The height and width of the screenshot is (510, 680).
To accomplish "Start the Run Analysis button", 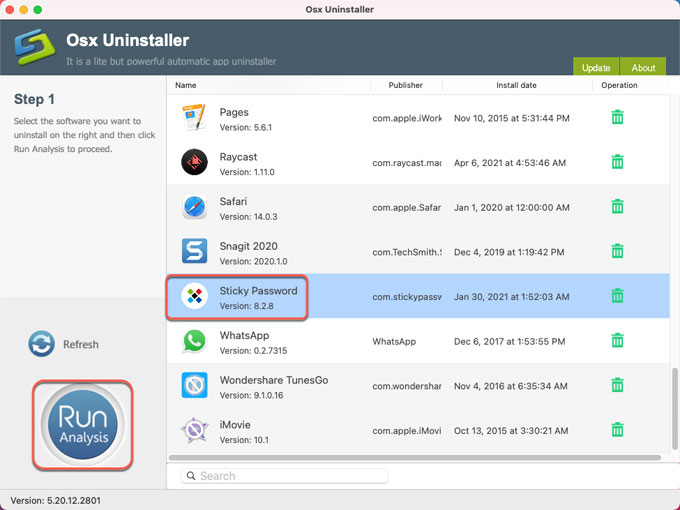I will coord(82,425).
